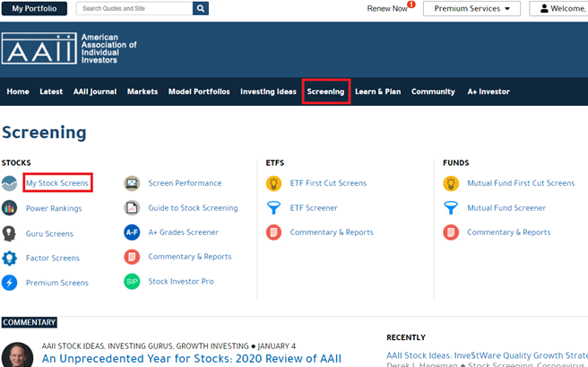This screenshot has height=367, width=588.
Task: Open the Markets menu
Action: [143, 92]
